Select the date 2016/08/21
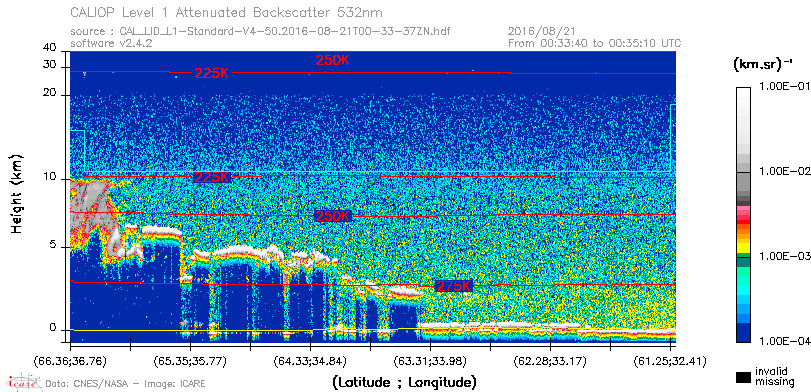 [x=542, y=32]
